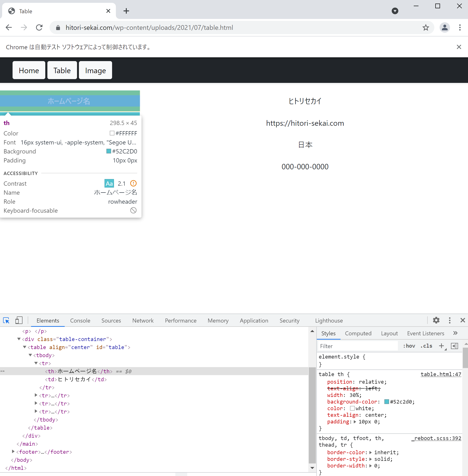The height and width of the screenshot is (476, 468).
Task: Toggle the device toolbar icon
Action: 19,320
